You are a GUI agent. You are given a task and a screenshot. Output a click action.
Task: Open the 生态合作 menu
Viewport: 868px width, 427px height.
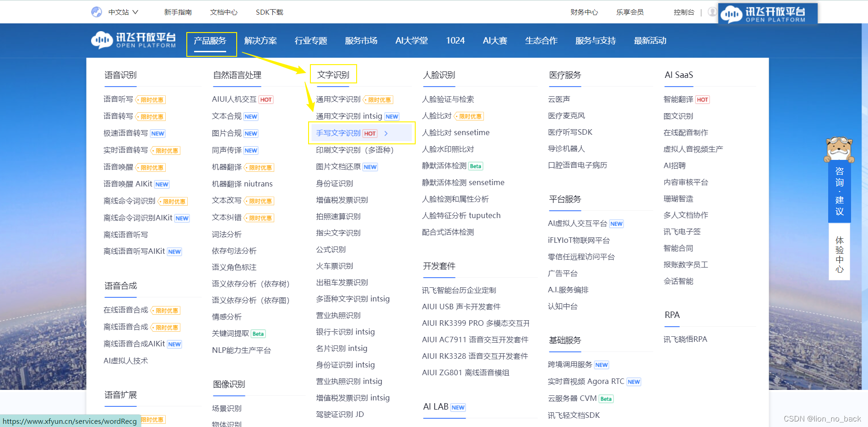click(541, 40)
